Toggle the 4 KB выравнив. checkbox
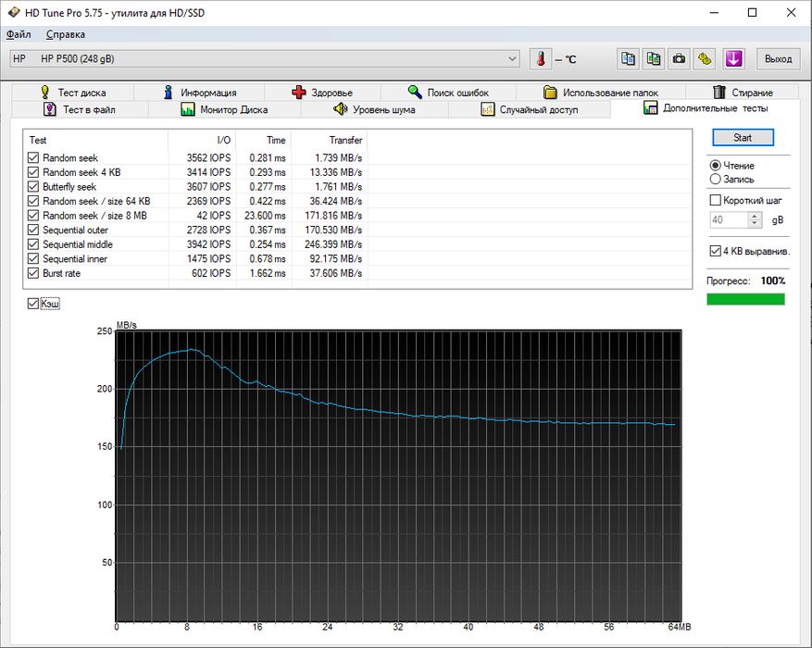This screenshot has height=648, width=812. pyautogui.click(x=715, y=251)
